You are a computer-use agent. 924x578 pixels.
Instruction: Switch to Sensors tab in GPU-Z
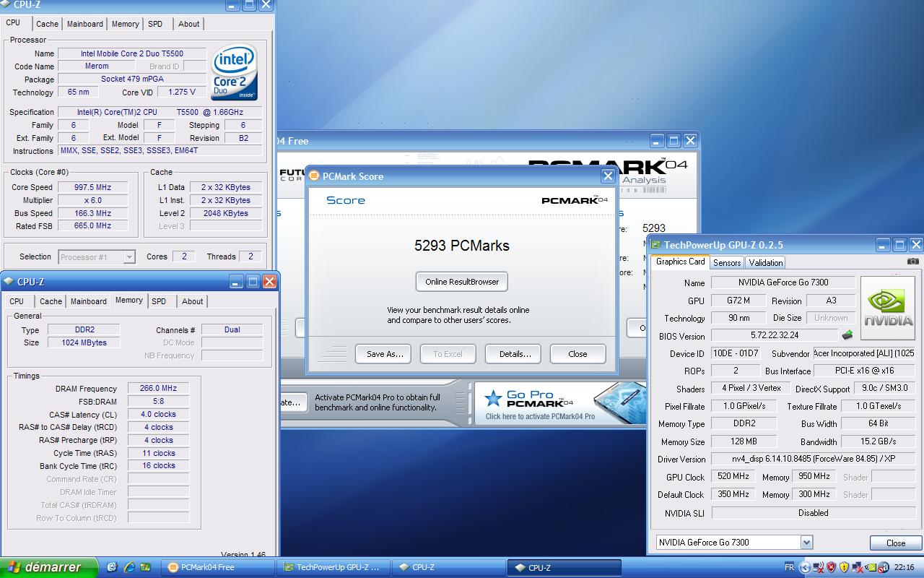coord(727,263)
